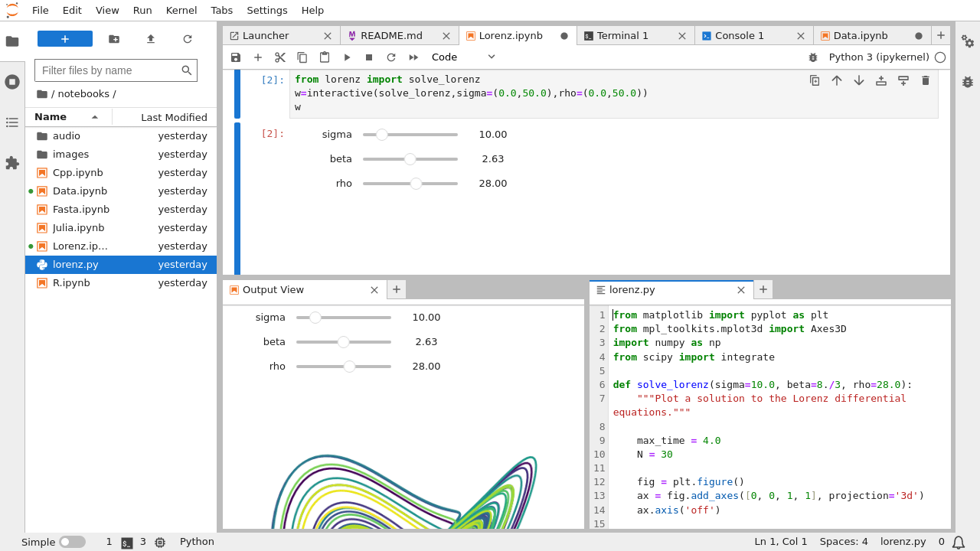
Task: Stop cell execution with interrupt button
Action: pyautogui.click(x=368, y=57)
